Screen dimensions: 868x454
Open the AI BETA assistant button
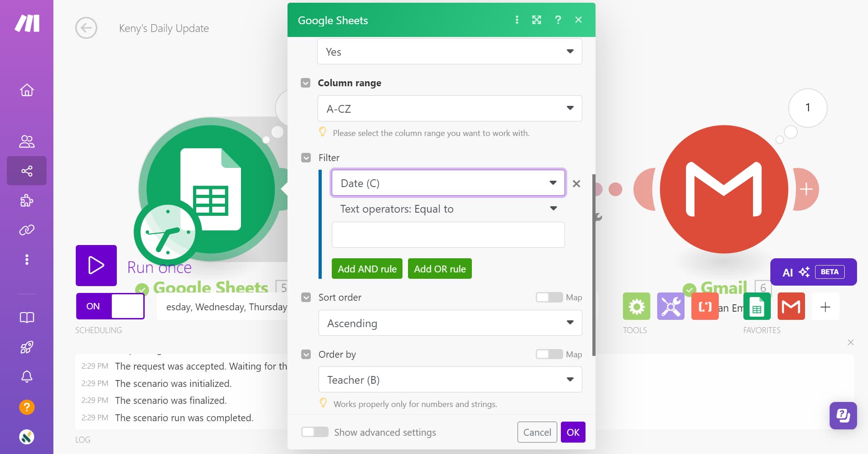pos(813,272)
